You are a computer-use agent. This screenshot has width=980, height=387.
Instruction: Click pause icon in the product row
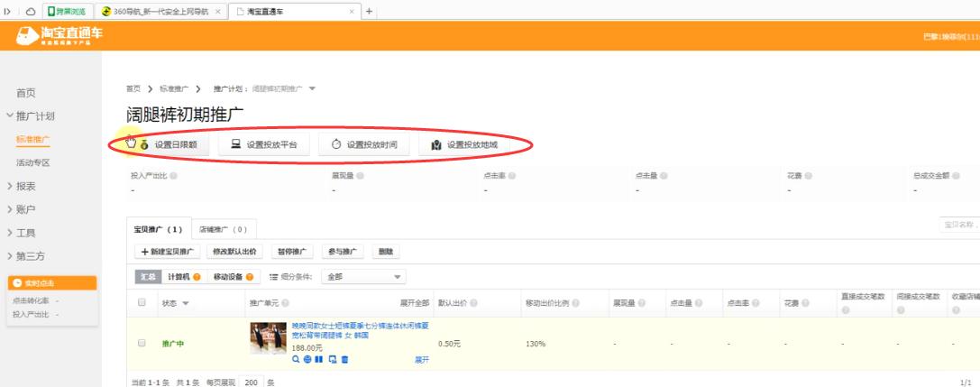tap(319, 360)
